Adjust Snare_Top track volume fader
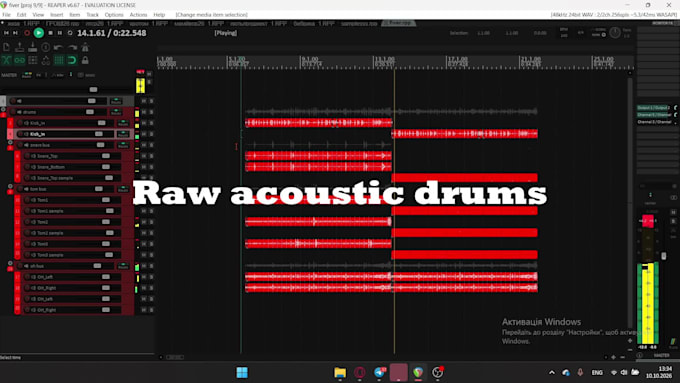Image resolution: width=680 pixels, height=383 pixels. (106, 156)
